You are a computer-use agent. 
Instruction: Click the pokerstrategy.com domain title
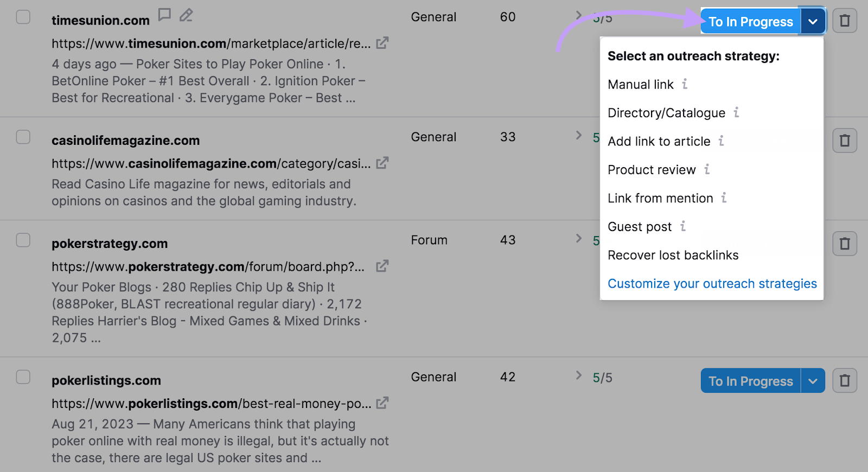pos(110,244)
